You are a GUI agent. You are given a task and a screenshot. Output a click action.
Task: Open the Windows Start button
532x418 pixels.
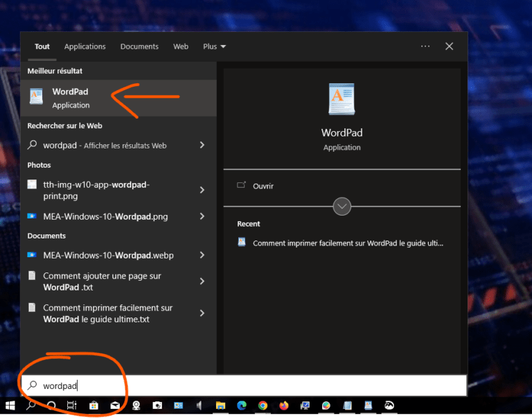(x=10, y=406)
